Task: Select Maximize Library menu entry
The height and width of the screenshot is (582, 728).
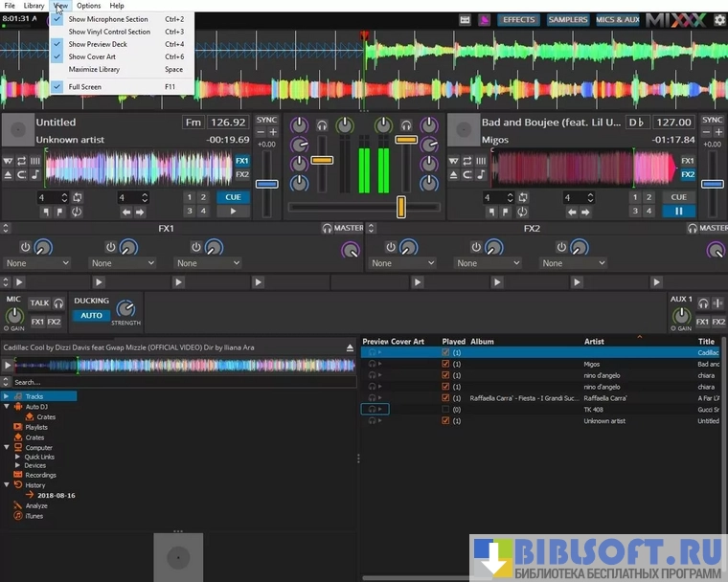Action: (x=94, y=69)
